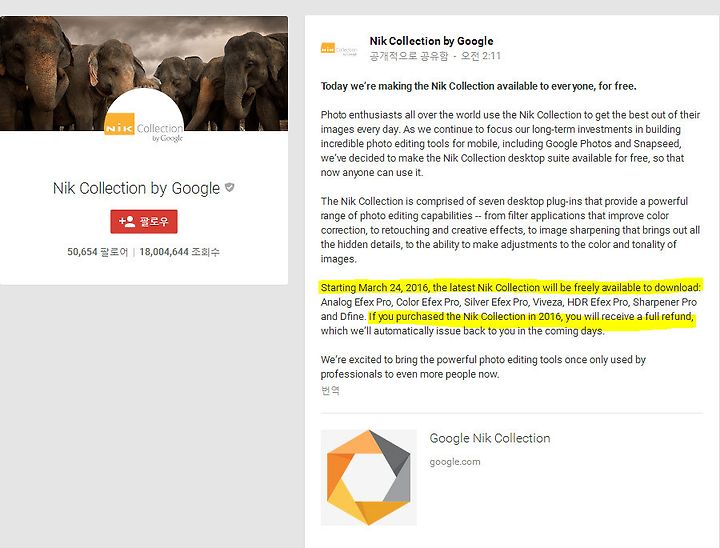Click the orange Nik square in profile logo
Image resolution: width=720 pixels, height=548 pixels.
click(119, 124)
